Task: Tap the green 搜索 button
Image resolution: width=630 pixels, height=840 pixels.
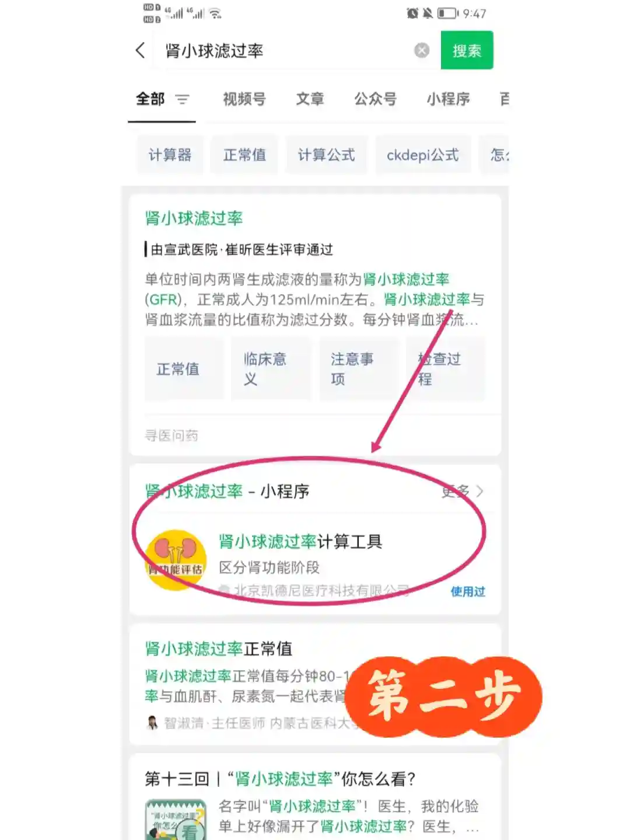Action: pyautogui.click(x=467, y=50)
